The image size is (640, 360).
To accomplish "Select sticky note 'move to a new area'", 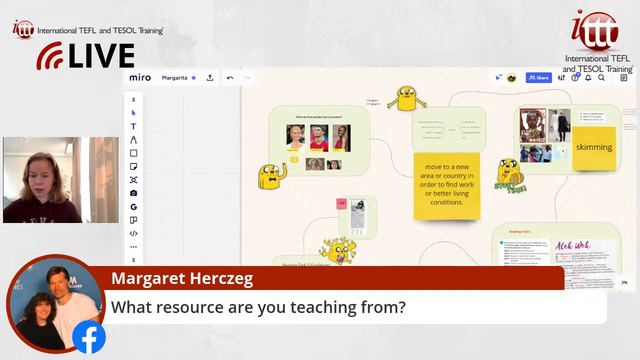I will click(x=447, y=186).
